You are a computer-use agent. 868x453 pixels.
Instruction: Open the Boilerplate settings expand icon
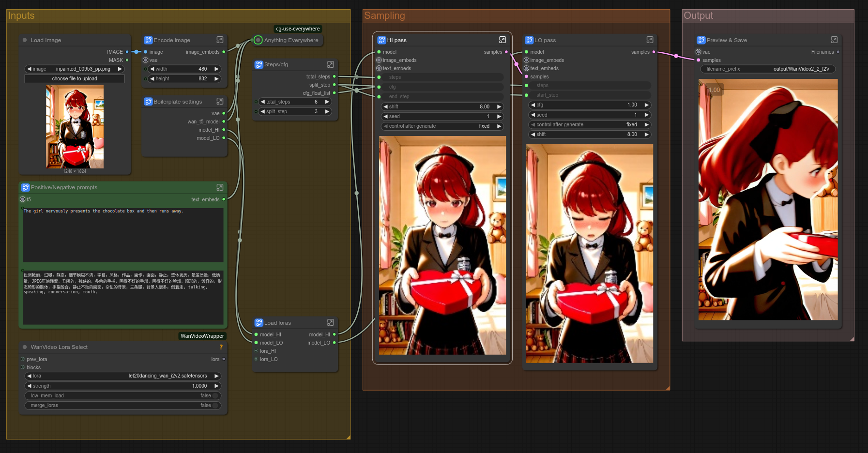pos(220,101)
